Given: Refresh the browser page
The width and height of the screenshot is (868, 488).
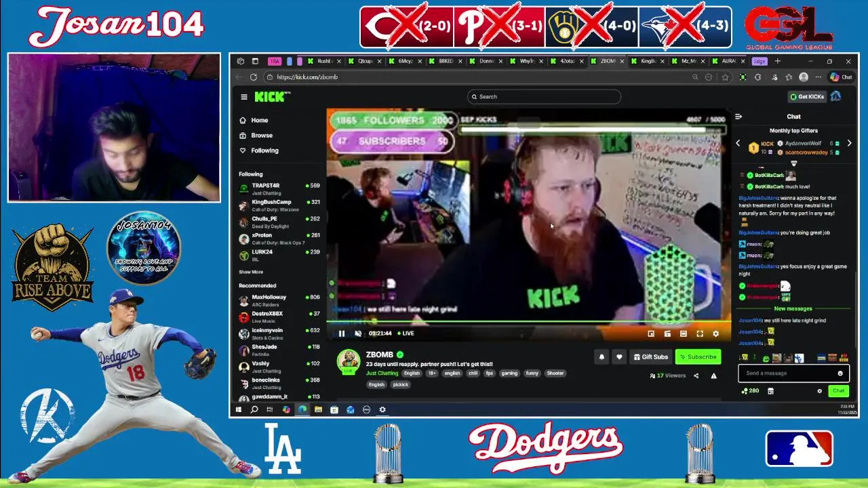Looking at the screenshot, I should (254, 77).
